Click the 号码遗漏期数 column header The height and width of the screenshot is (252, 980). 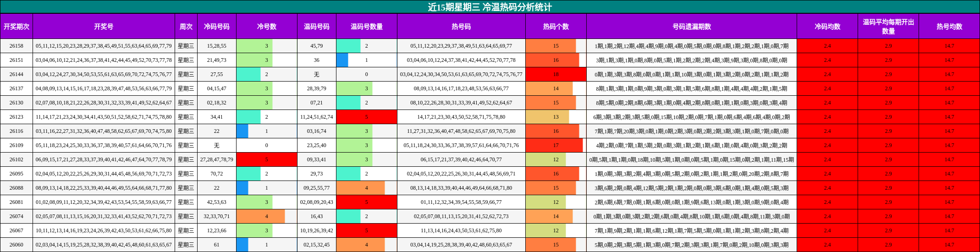tap(692, 27)
